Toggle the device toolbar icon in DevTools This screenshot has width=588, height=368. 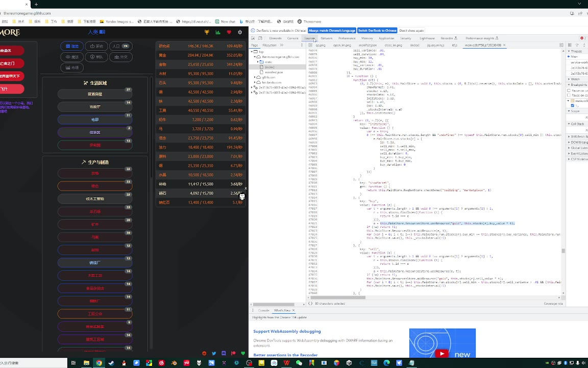tap(261, 38)
